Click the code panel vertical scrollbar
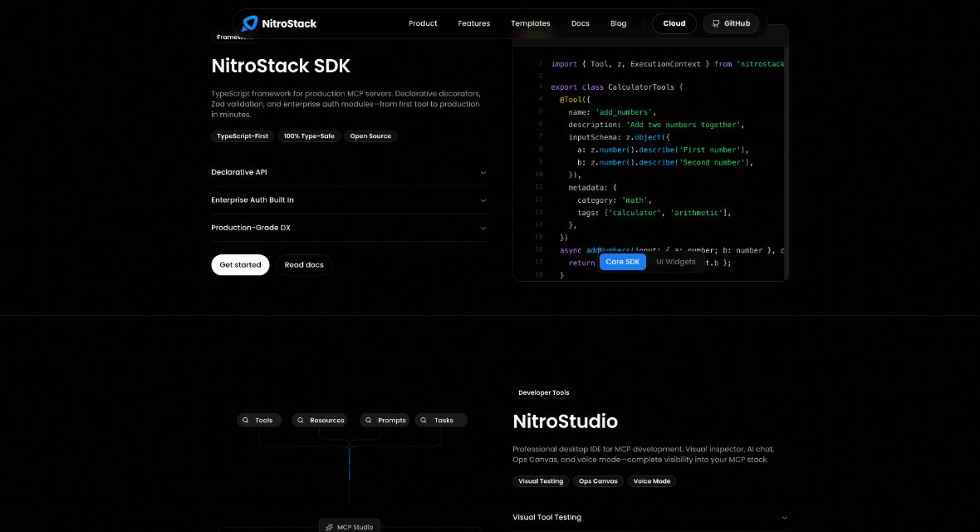This screenshot has height=532, width=980. pyautogui.click(x=786, y=163)
